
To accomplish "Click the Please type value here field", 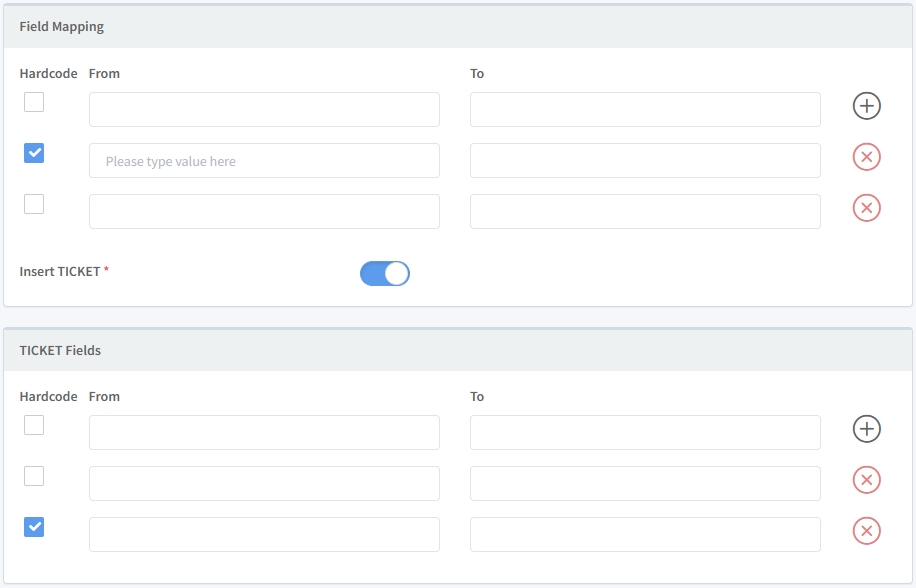I will 264,160.
